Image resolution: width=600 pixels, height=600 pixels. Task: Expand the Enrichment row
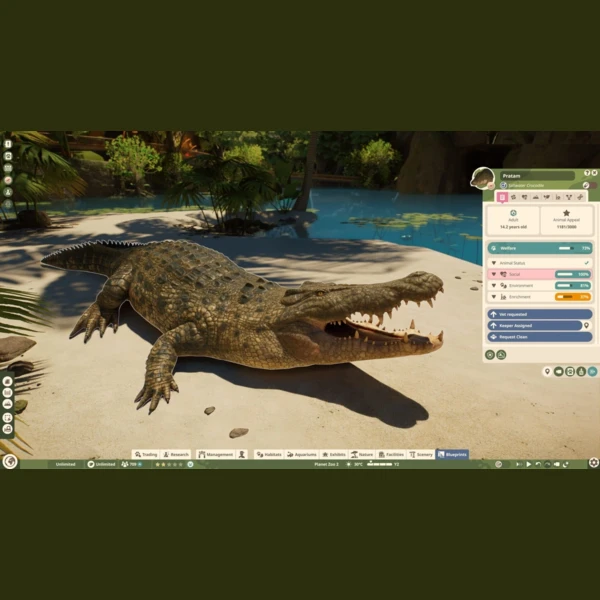(540, 297)
